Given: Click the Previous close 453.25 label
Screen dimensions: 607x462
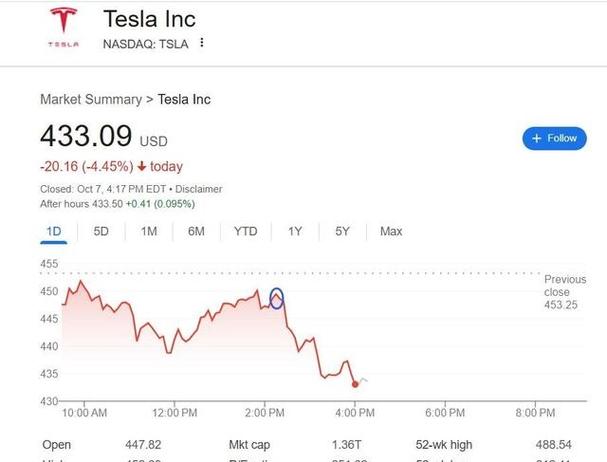Looking at the screenshot, I should point(565,292).
